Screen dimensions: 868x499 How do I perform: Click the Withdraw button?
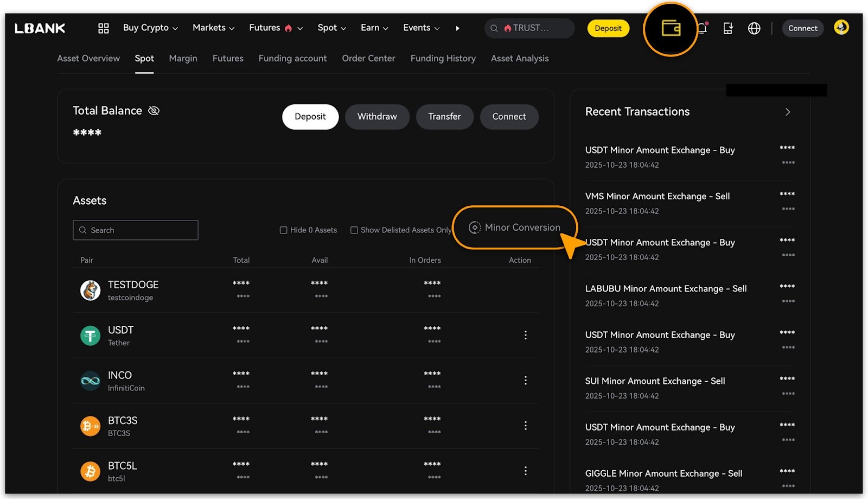377,117
